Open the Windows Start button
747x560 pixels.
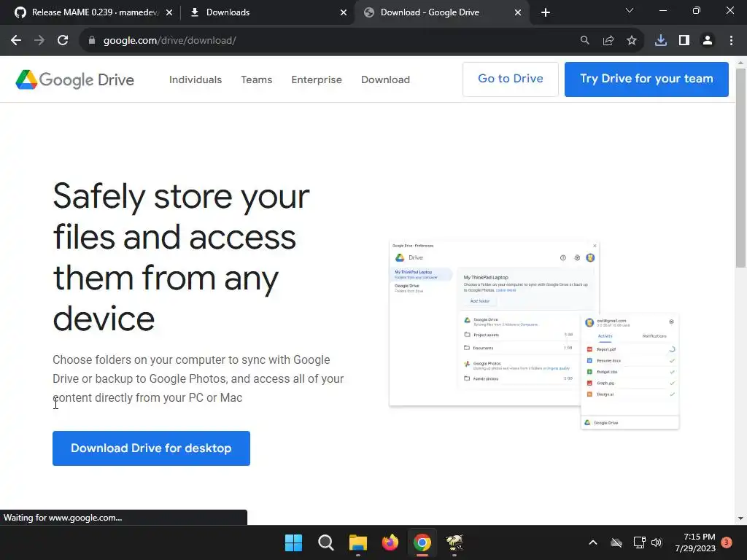click(x=293, y=542)
